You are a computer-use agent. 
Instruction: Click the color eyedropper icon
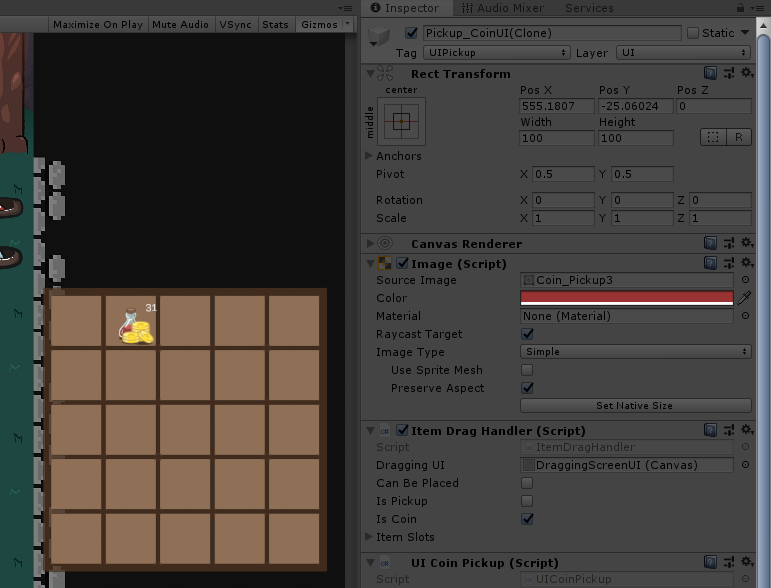[x=744, y=297]
